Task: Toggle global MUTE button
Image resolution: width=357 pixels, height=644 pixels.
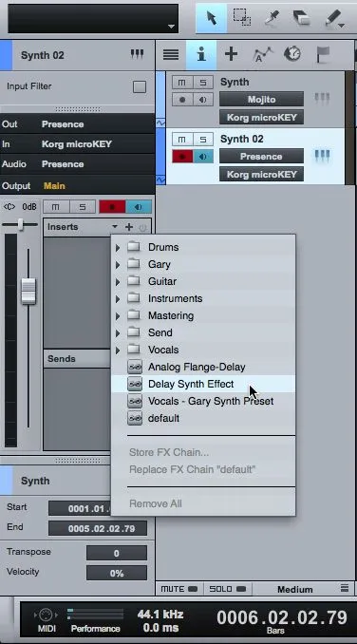Action: click(x=178, y=589)
